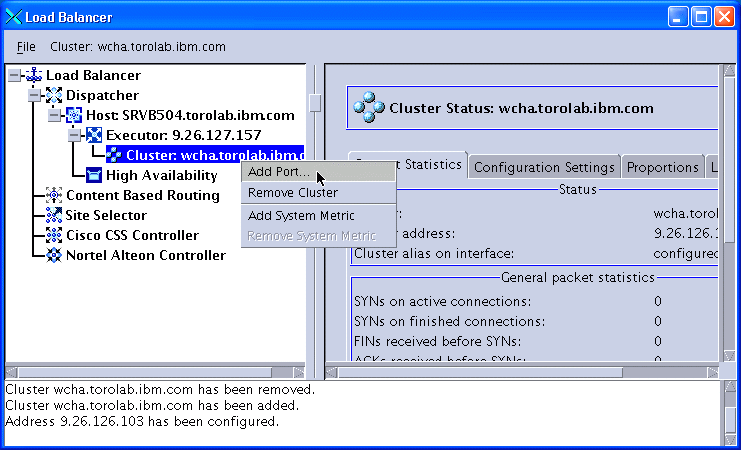Click tree panel scrollbar left arrow
This screenshot has height=450, width=741.
[11, 373]
